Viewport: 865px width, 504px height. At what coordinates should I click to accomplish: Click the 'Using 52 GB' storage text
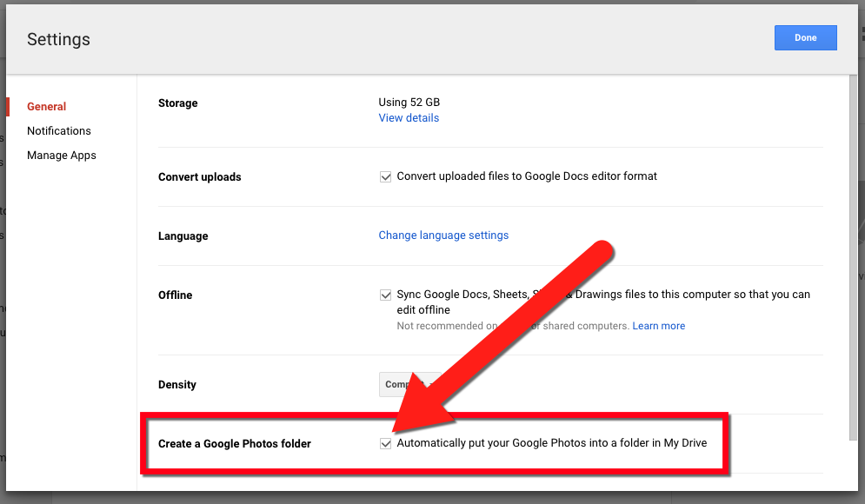[409, 102]
